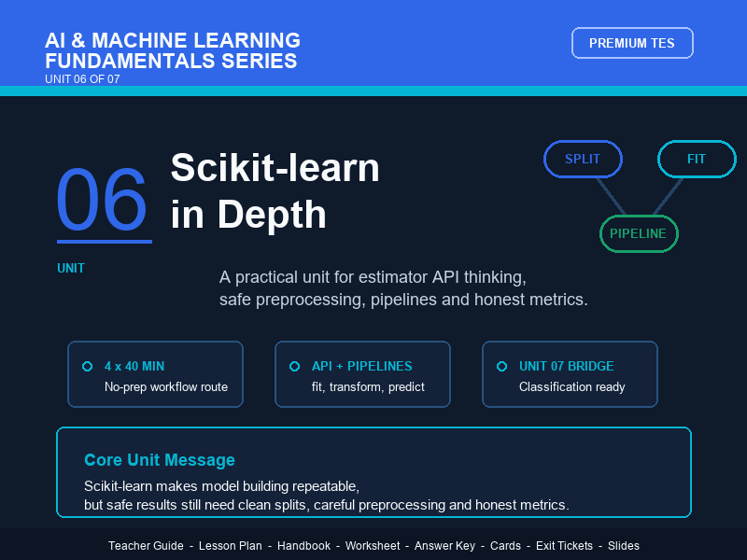The width and height of the screenshot is (747, 560).
Task: Click the Slides footer item
Action: [x=624, y=546]
